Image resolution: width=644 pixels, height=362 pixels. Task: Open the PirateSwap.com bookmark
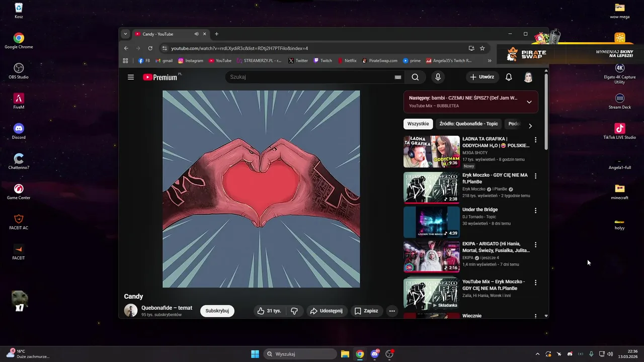point(380,60)
